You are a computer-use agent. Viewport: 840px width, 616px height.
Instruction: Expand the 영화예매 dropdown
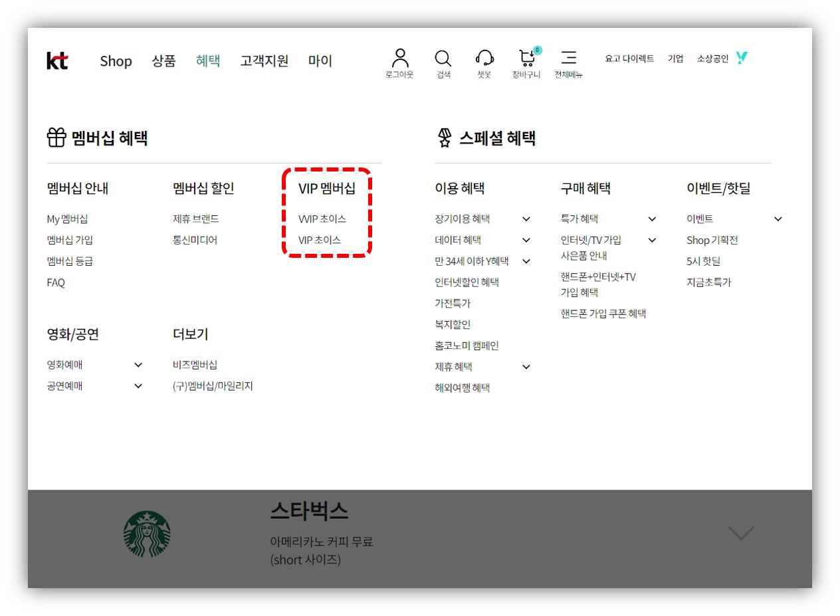pyautogui.click(x=138, y=365)
